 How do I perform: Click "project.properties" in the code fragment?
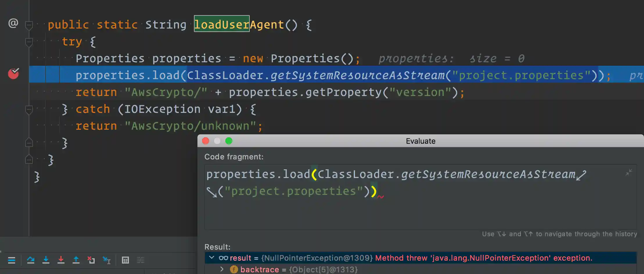pos(294,191)
